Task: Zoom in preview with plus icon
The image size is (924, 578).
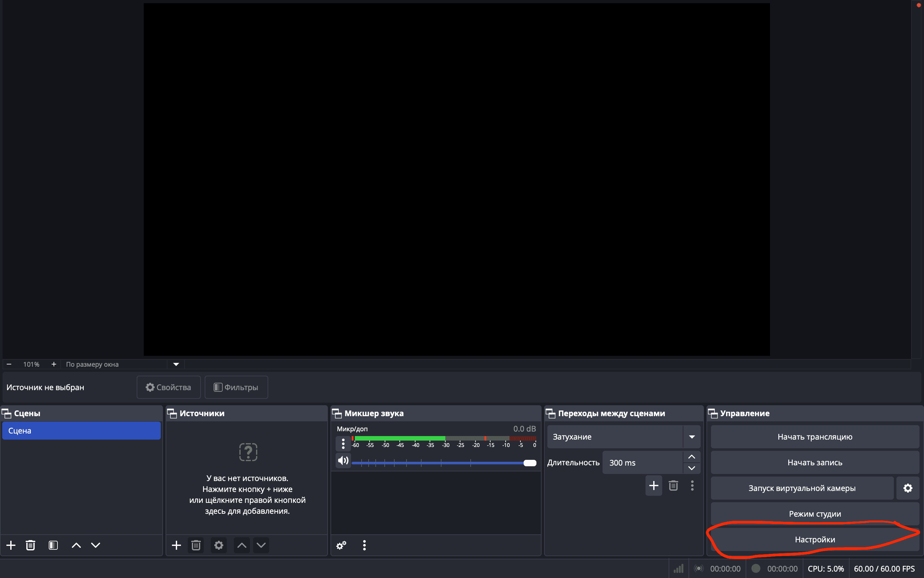Action: coord(54,364)
